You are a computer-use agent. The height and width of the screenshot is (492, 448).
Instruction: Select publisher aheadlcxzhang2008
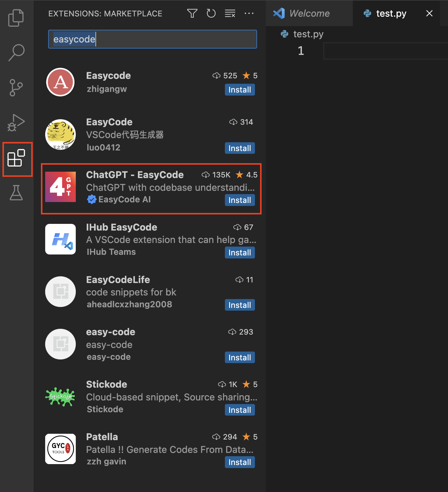(x=129, y=304)
